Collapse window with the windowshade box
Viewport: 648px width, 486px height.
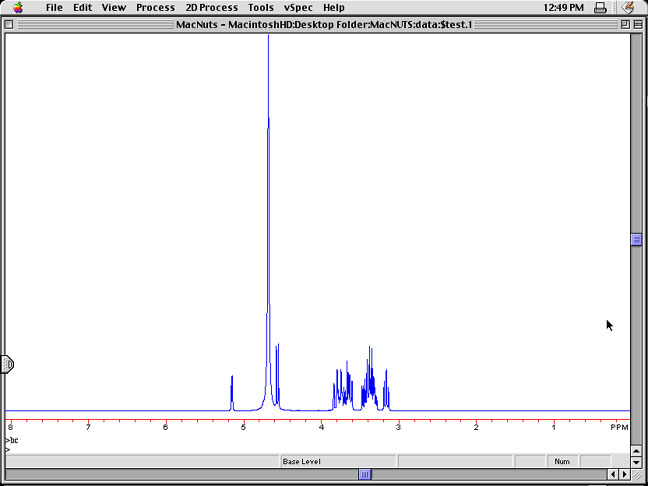tap(636, 24)
